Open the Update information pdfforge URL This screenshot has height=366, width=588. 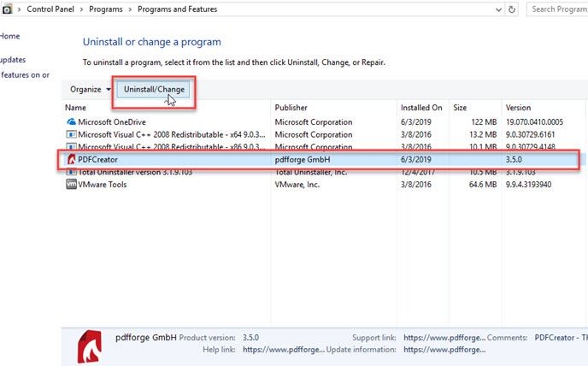click(444, 350)
